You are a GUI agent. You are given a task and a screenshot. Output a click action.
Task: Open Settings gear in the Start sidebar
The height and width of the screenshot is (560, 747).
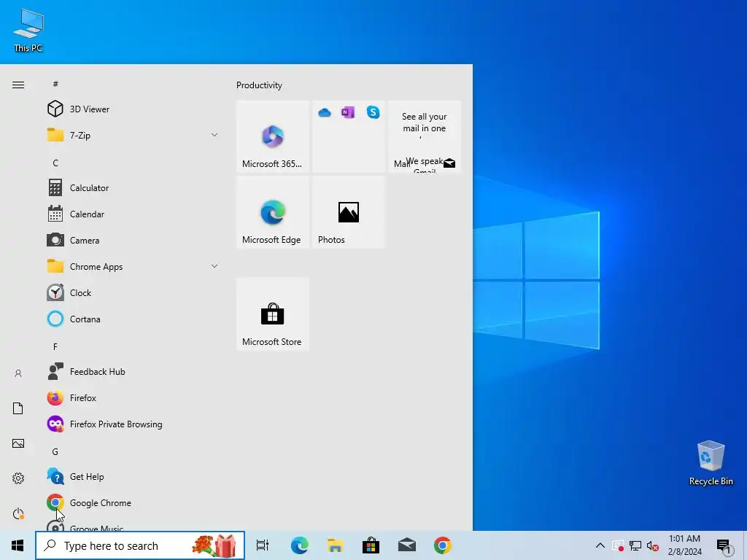pos(18,478)
